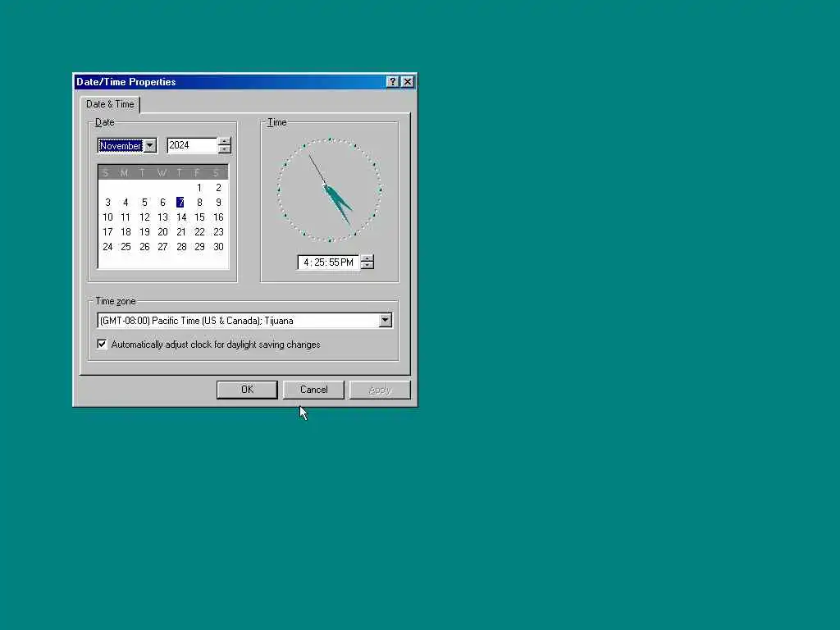This screenshot has width=840, height=630.
Task: Select day 18 in the calendar
Action: [126, 232]
